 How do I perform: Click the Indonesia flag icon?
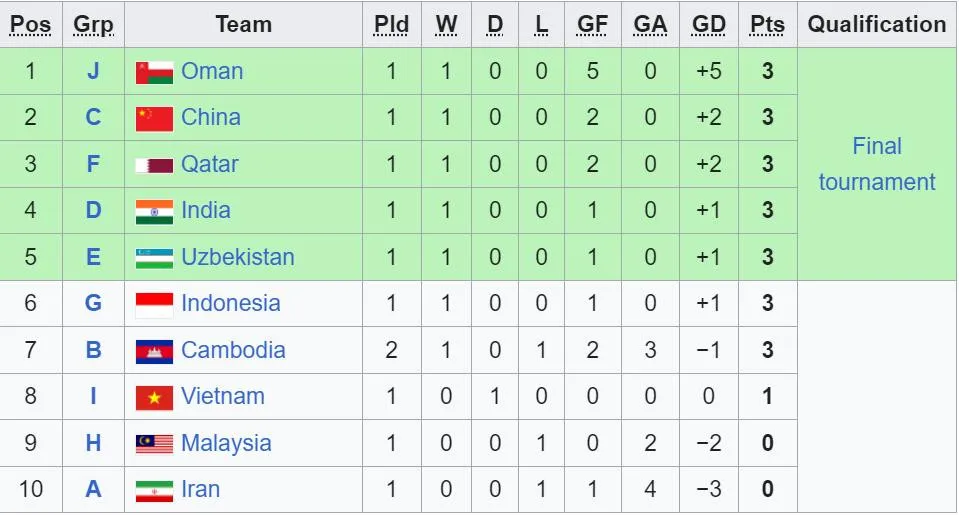click(154, 304)
